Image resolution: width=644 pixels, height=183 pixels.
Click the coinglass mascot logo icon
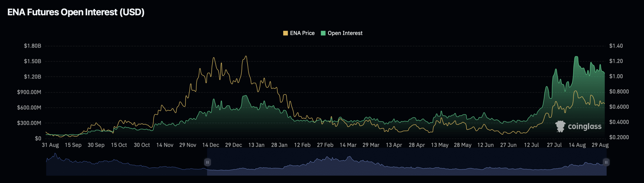(560, 126)
